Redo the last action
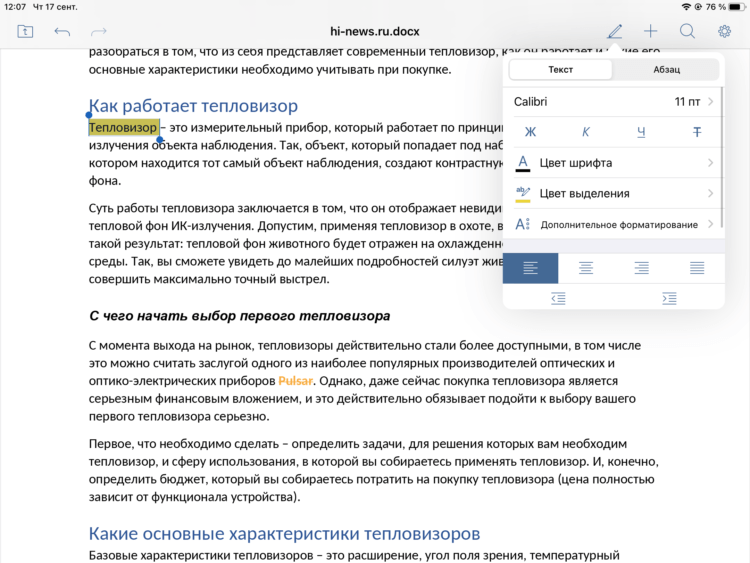Image resolution: width=750 pixels, height=563 pixels. tap(99, 32)
